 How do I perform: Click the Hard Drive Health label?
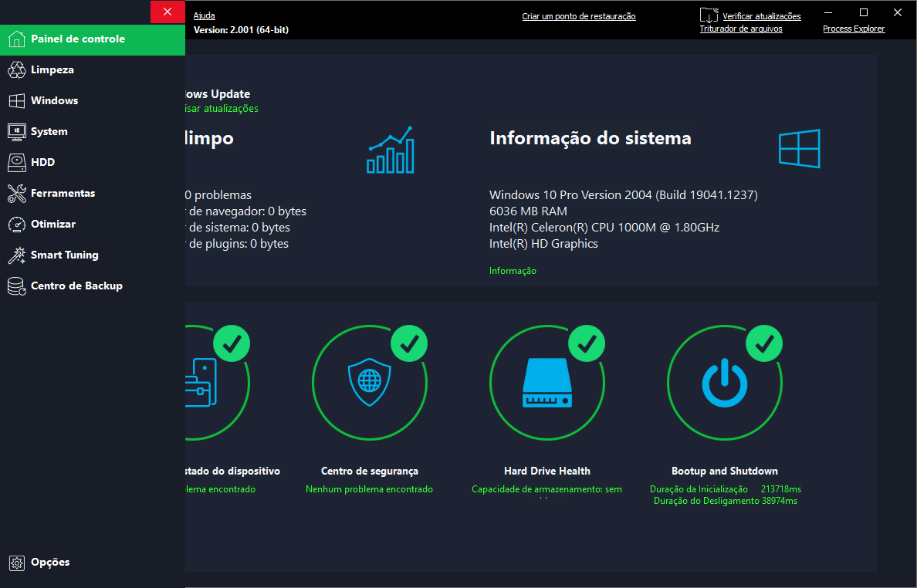coord(546,471)
